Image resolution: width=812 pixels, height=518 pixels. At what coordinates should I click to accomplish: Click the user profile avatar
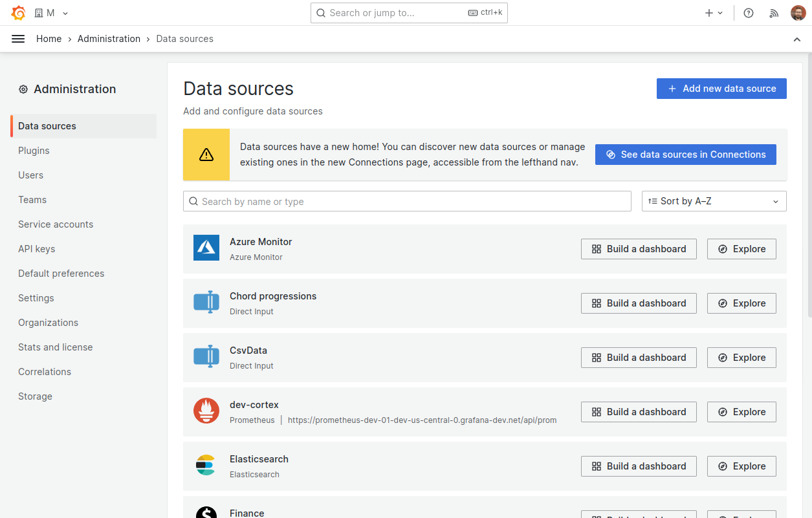click(798, 13)
